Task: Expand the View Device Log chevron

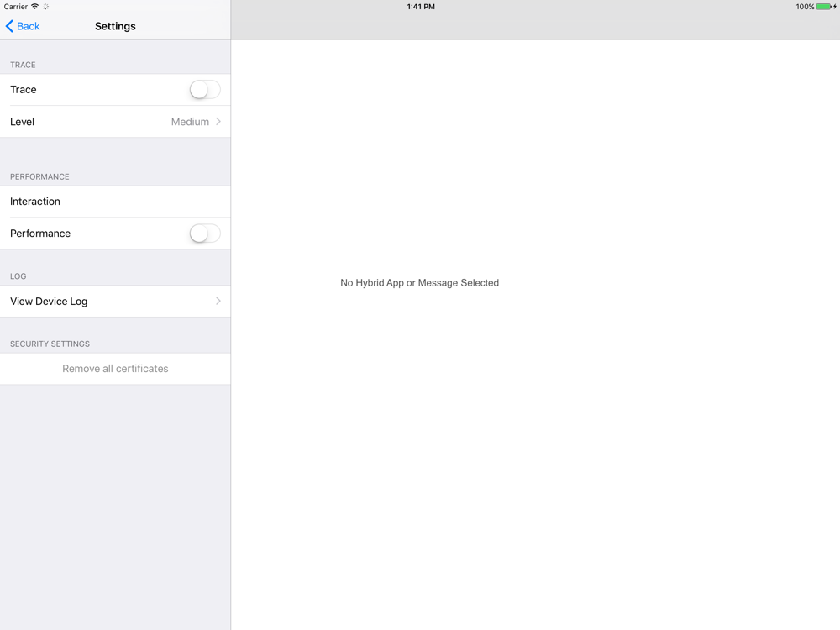Action: (x=218, y=301)
